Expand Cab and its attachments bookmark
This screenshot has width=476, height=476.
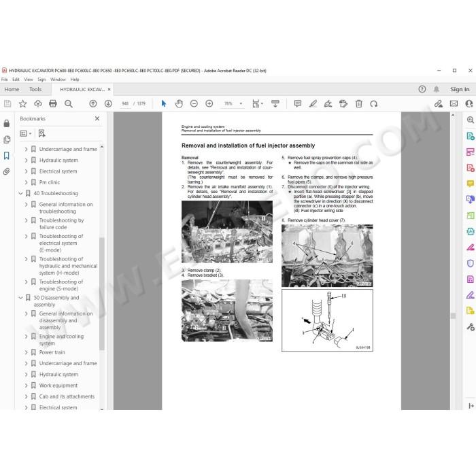coord(26,396)
